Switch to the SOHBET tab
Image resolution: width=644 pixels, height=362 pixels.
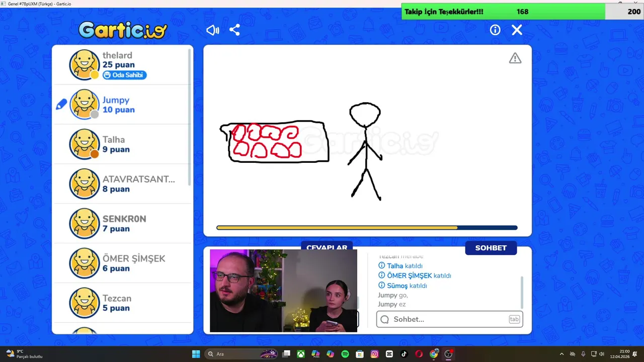[491, 248]
